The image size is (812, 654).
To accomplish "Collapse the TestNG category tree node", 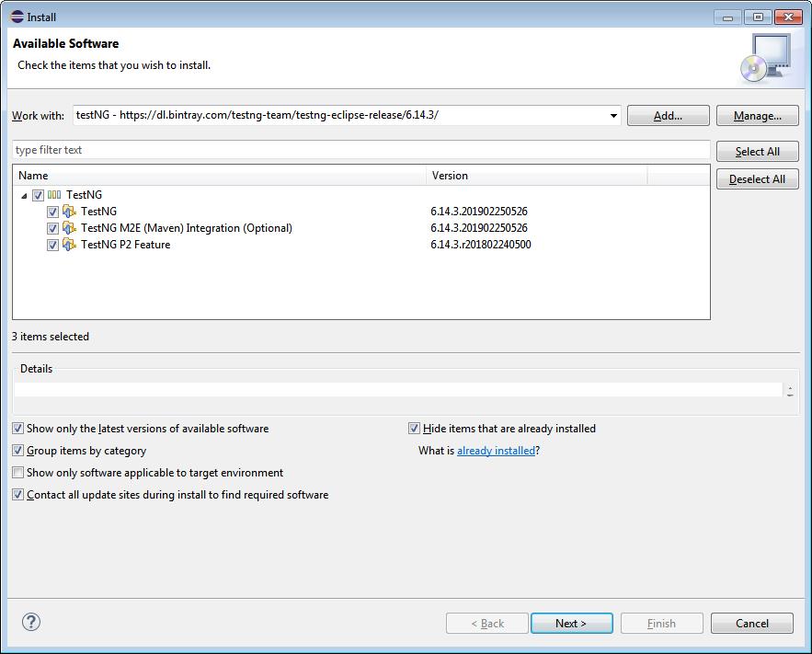I will click(24, 196).
